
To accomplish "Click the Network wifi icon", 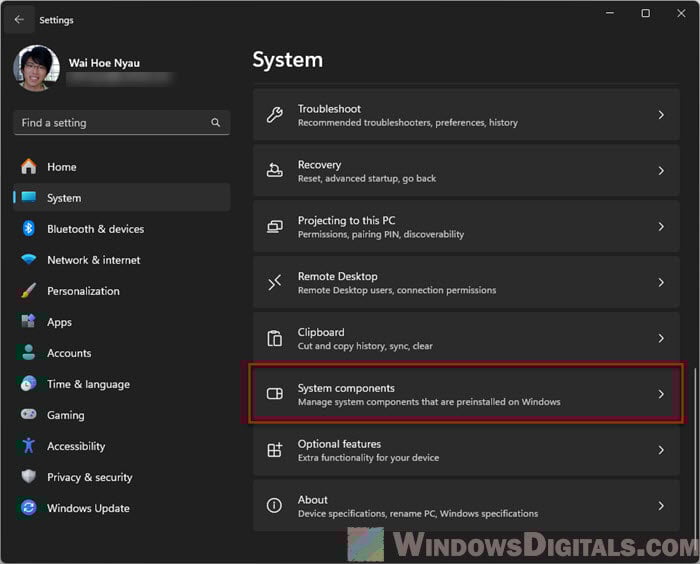I will (29, 259).
